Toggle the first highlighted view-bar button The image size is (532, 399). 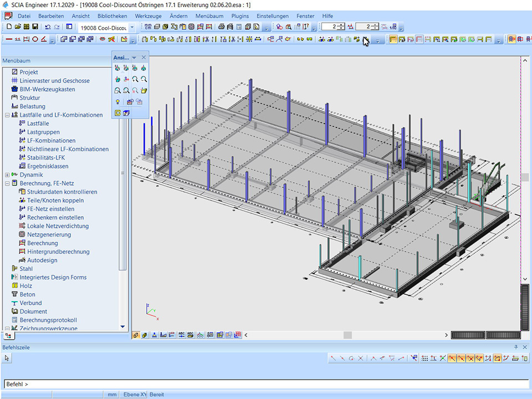tap(136, 335)
